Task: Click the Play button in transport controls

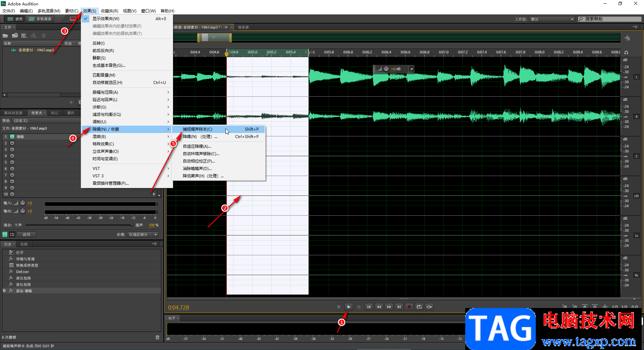Action: (349, 307)
